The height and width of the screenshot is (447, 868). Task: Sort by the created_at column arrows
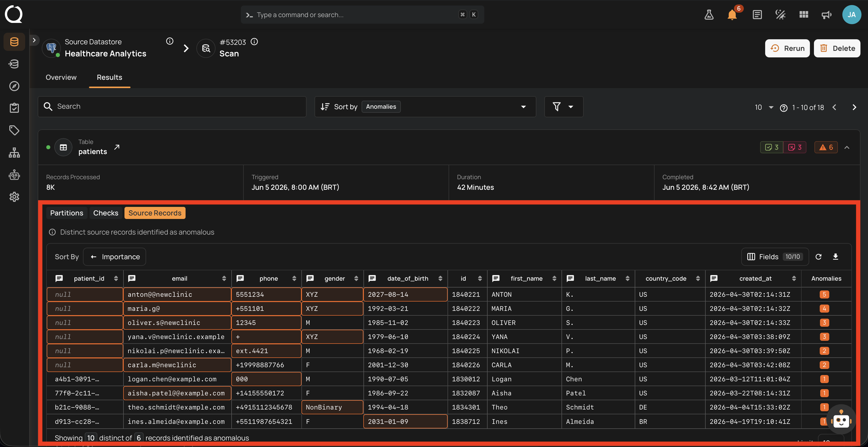[794, 278]
